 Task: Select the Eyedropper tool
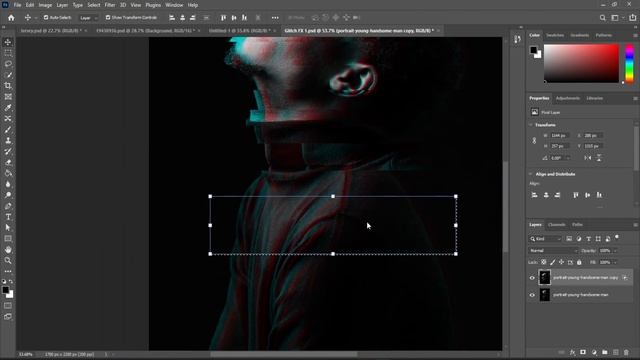point(8,108)
